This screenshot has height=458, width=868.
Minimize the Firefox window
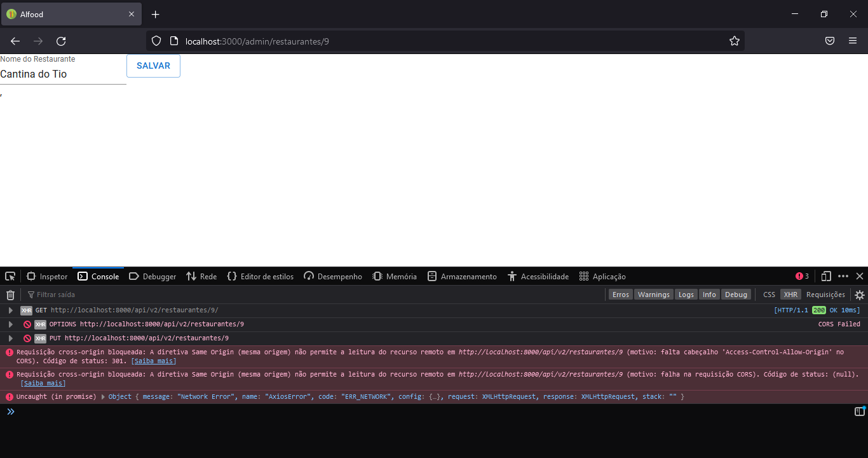tap(795, 14)
